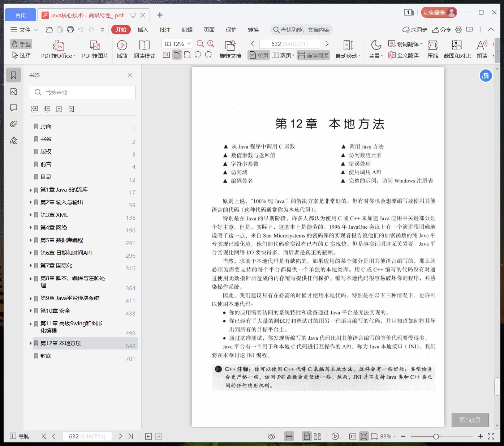
Task: Zoom in with the plus magnifier
Action: (211, 44)
